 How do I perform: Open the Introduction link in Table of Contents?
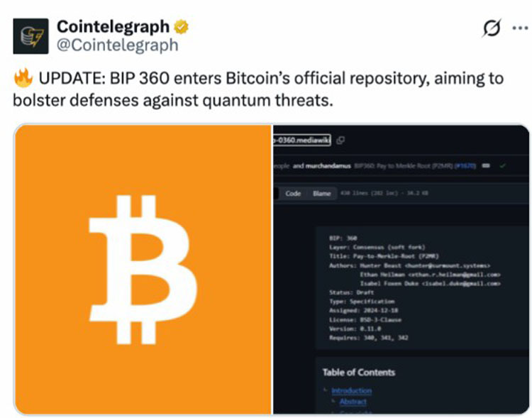[351, 390]
